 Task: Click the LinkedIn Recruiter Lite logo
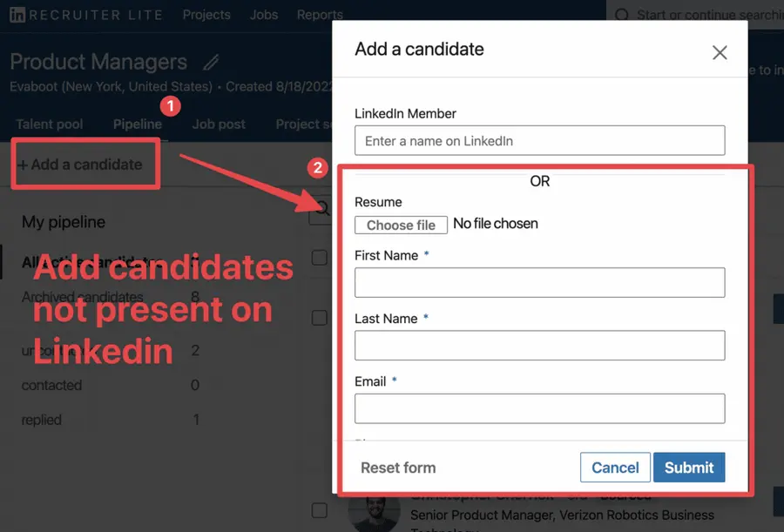coord(84,13)
